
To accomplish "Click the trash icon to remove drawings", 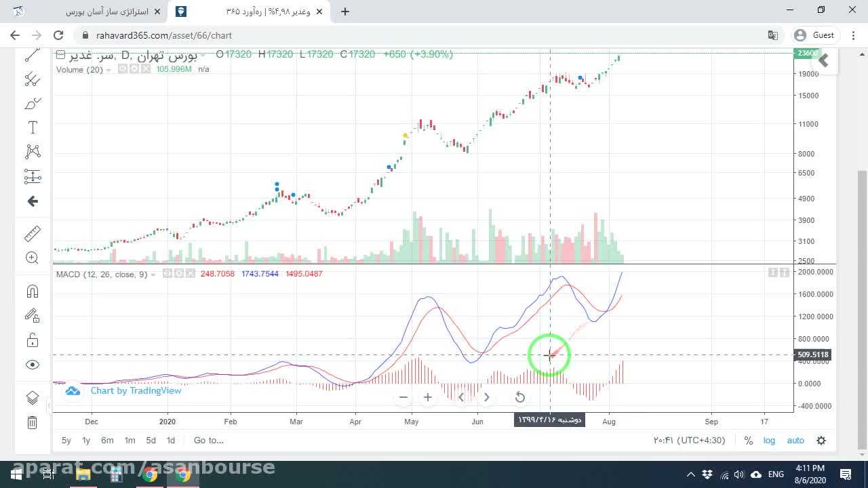I will (32, 423).
